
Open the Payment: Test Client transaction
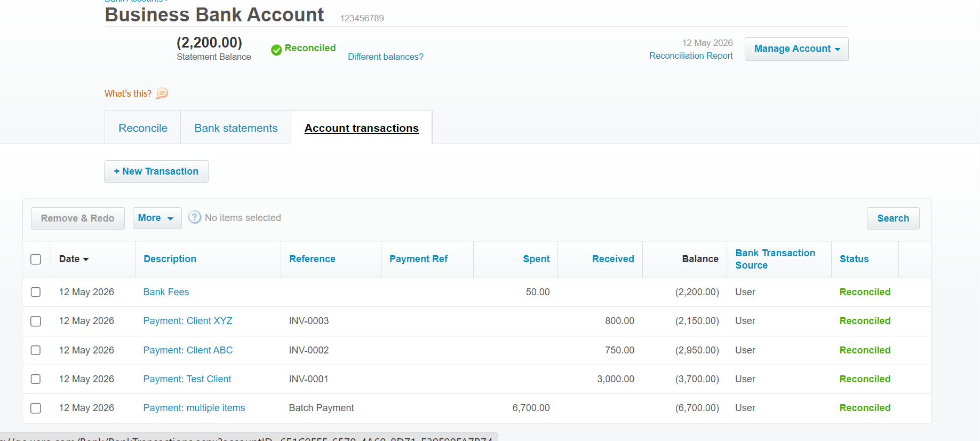(x=187, y=379)
